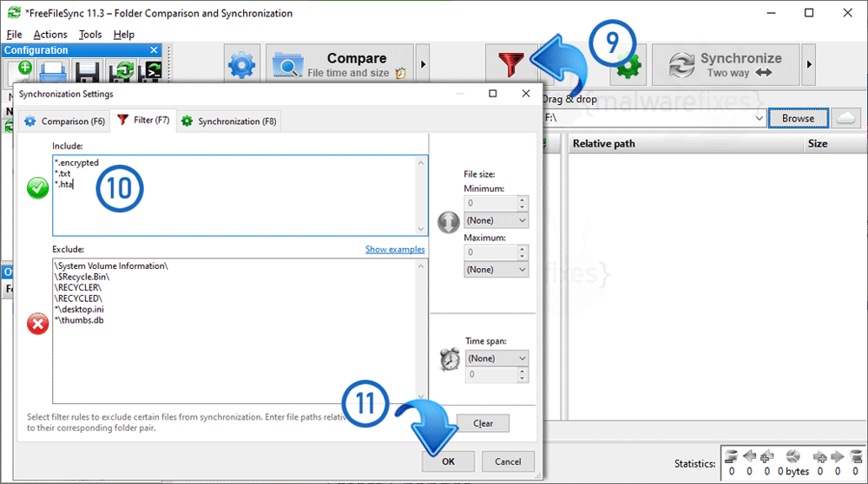Click the pie chart bytes statistics icon

click(792, 456)
